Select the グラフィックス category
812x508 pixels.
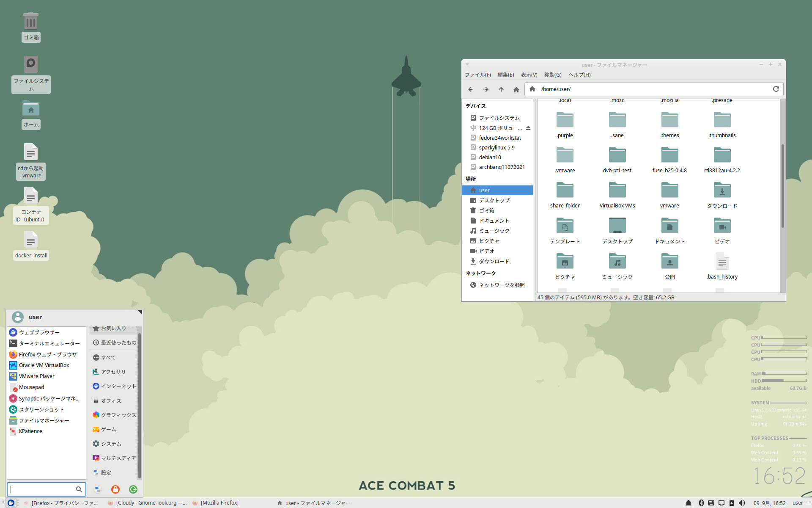tap(113, 415)
